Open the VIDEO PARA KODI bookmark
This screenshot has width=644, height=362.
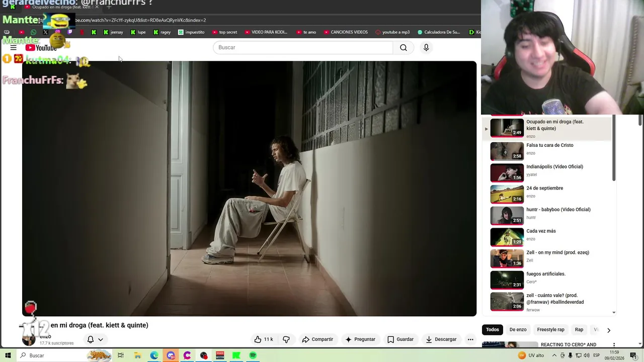[x=266, y=32]
